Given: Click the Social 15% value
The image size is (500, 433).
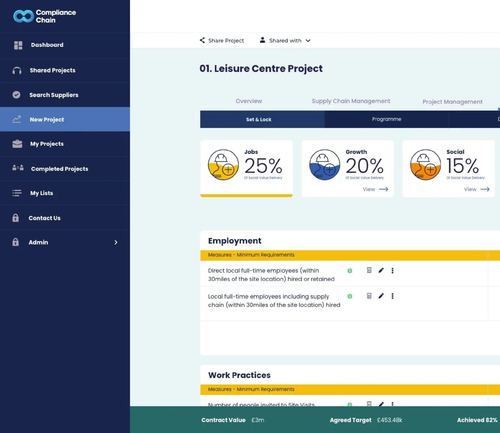Looking at the screenshot, I should pos(463,166).
